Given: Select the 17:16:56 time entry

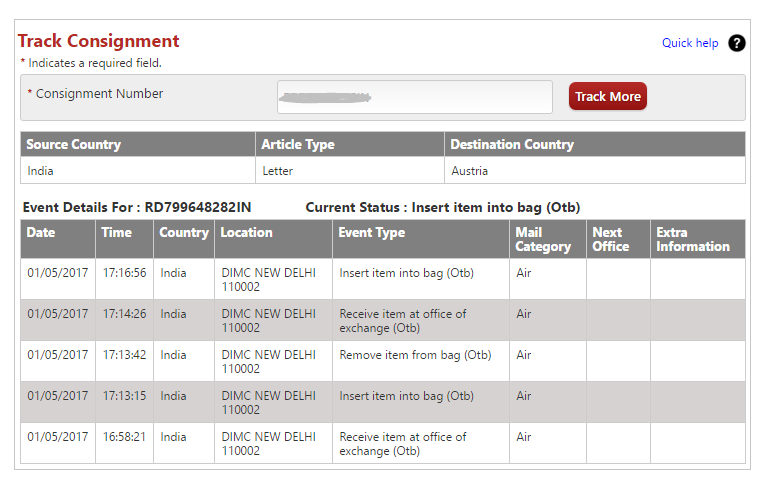Looking at the screenshot, I should coord(124,273).
